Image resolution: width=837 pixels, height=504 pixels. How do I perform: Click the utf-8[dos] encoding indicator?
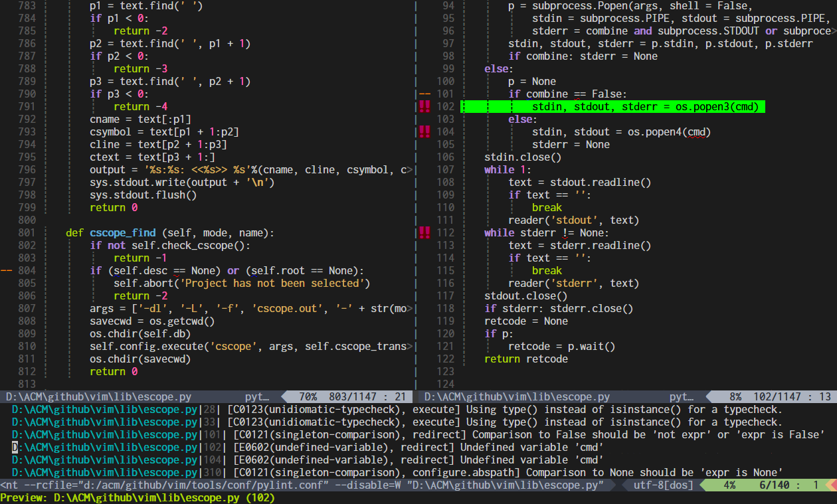(x=663, y=485)
